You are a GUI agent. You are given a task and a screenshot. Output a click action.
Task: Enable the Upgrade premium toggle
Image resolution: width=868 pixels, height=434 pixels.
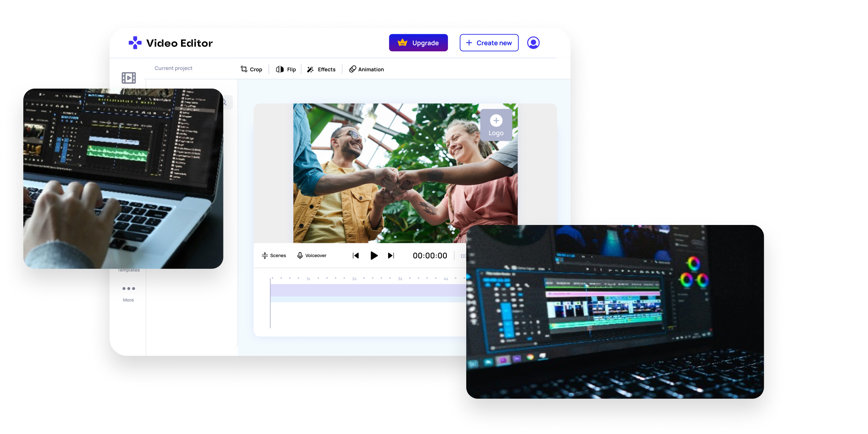[x=418, y=43]
